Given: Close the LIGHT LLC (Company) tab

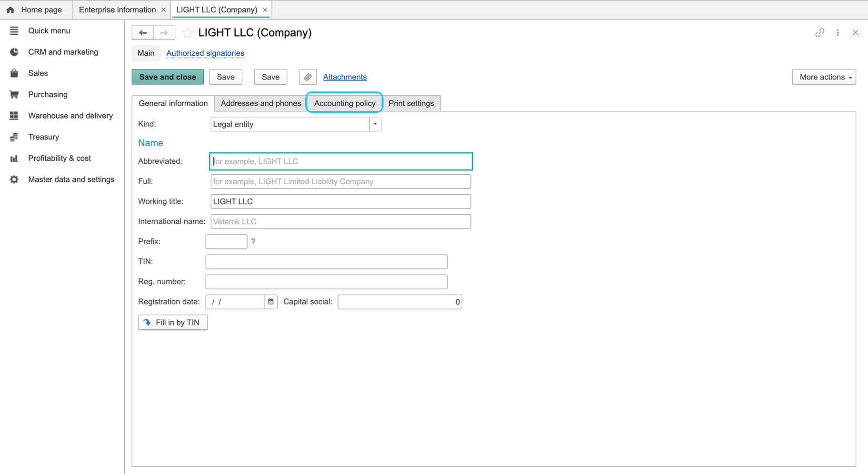Looking at the screenshot, I should 265,10.
